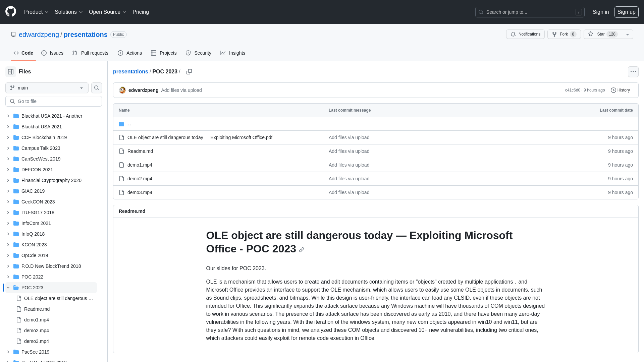The height and width of the screenshot is (362, 644).
Task: Go to the Pricing page
Action: 141,12
